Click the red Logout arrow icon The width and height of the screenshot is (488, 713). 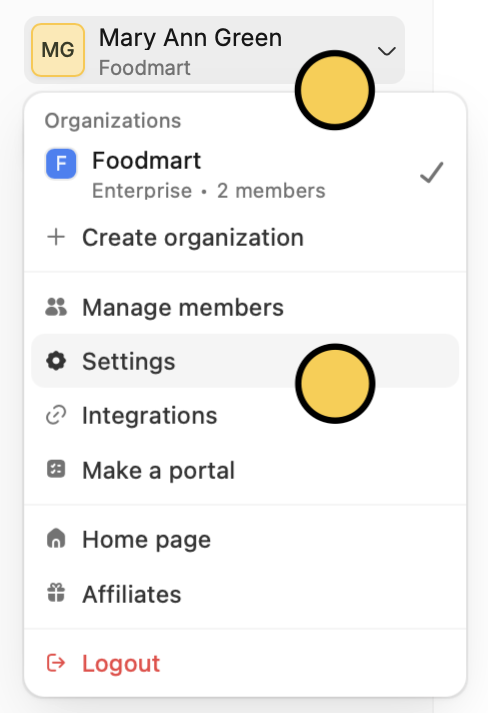(x=56, y=663)
